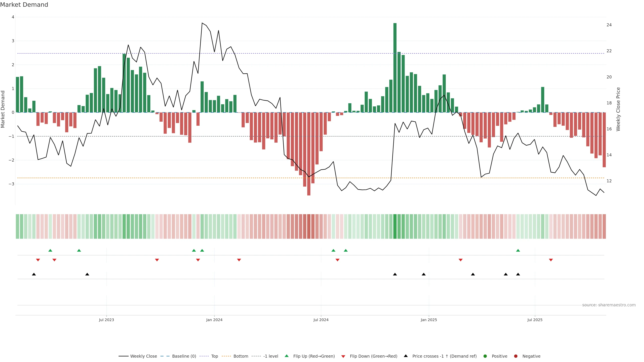This screenshot has height=362, width=644.
Task: Click Price crosses -1 black triangle legend
Action: click(406, 356)
